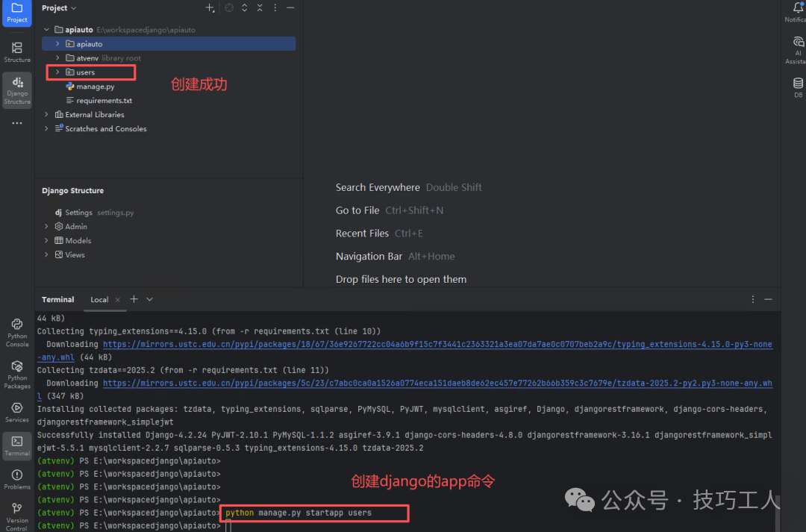Select the Project tool window icon

(x=16, y=13)
